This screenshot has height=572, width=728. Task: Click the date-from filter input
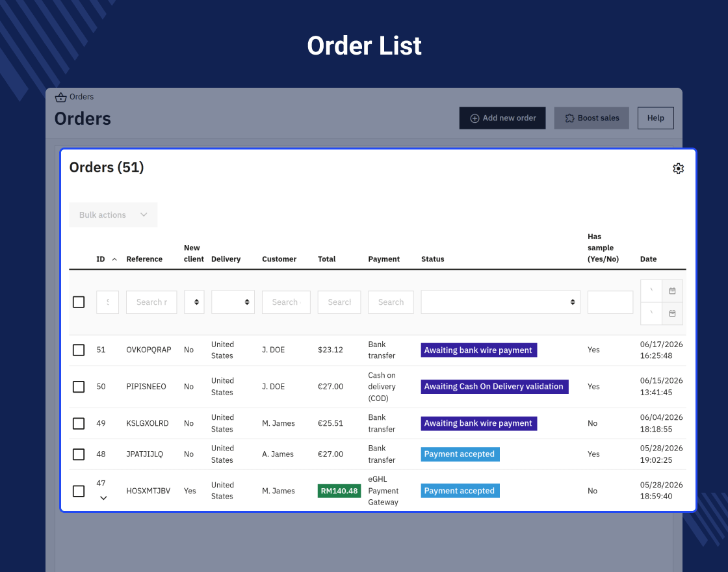click(651, 291)
